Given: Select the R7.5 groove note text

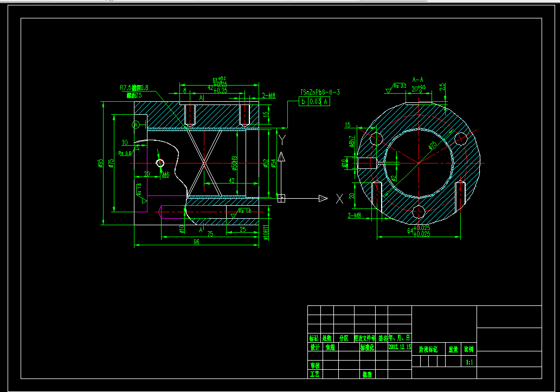Looking at the screenshot, I should [x=134, y=87].
